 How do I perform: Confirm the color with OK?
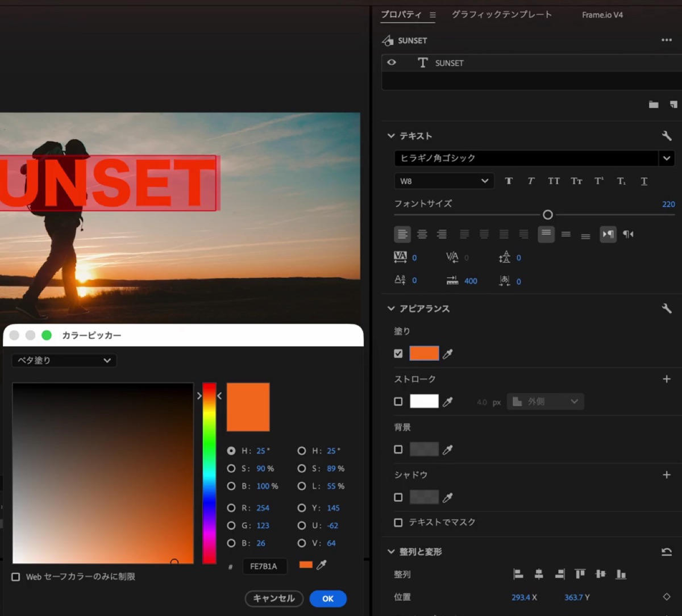328,598
